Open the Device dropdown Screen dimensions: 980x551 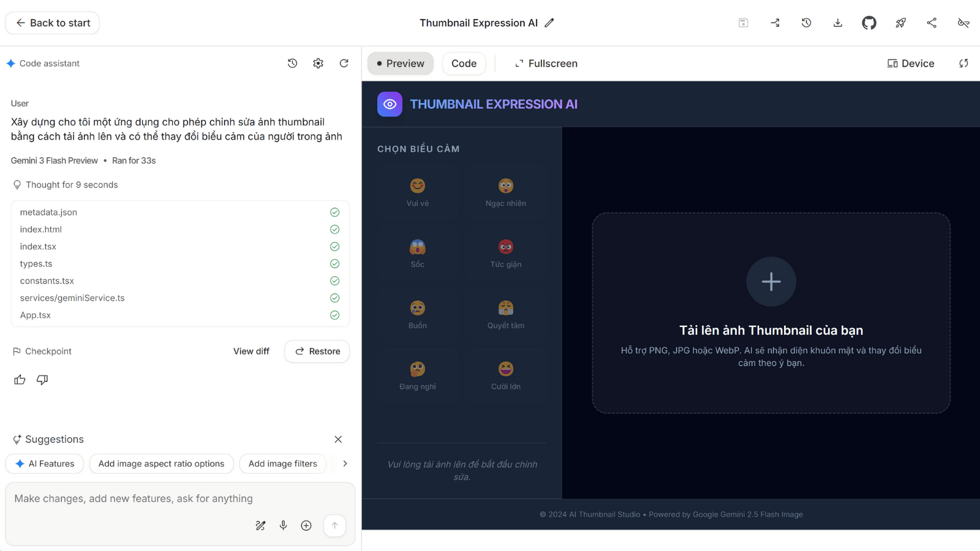point(910,63)
